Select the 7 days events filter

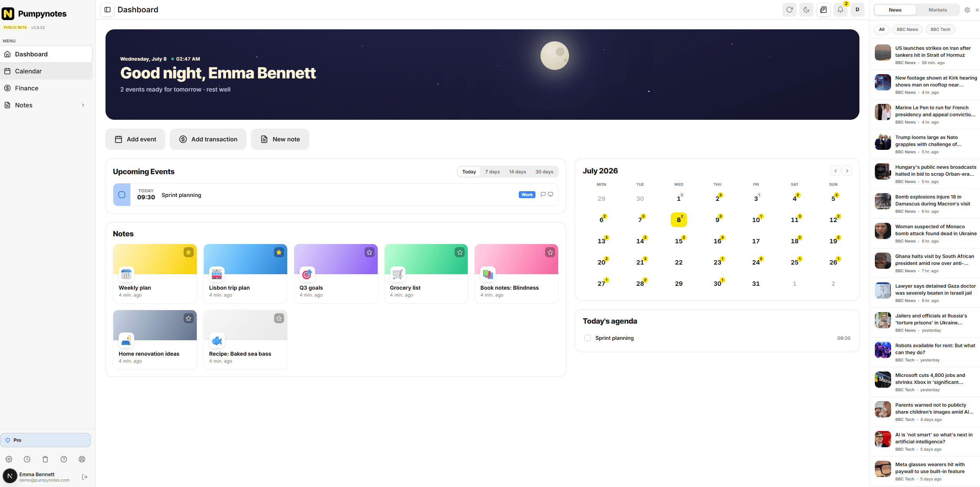493,171
